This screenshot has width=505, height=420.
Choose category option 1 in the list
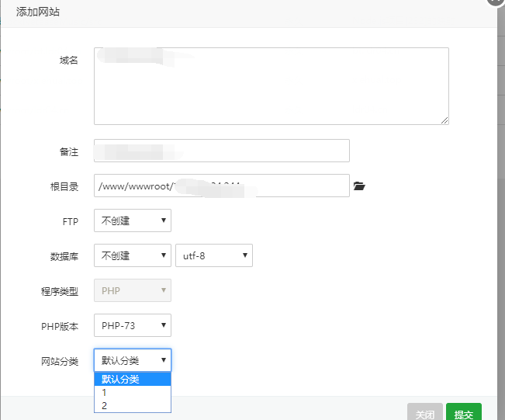(133, 392)
